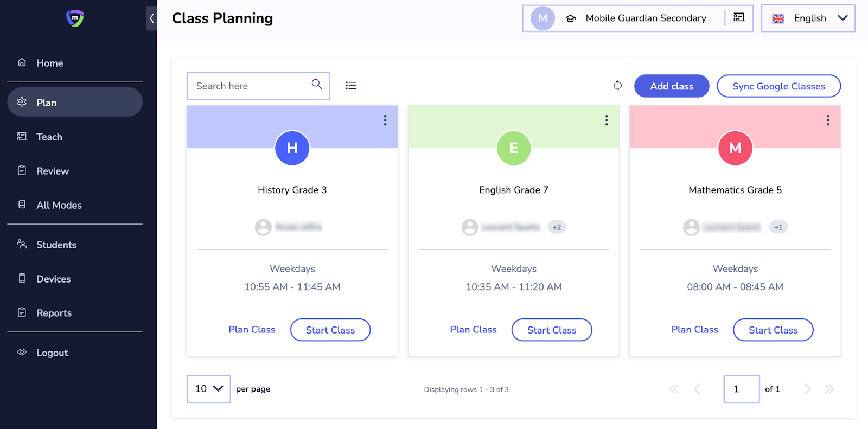Select Reports in the sidebar
The image size is (868, 429).
coord(54,313)
